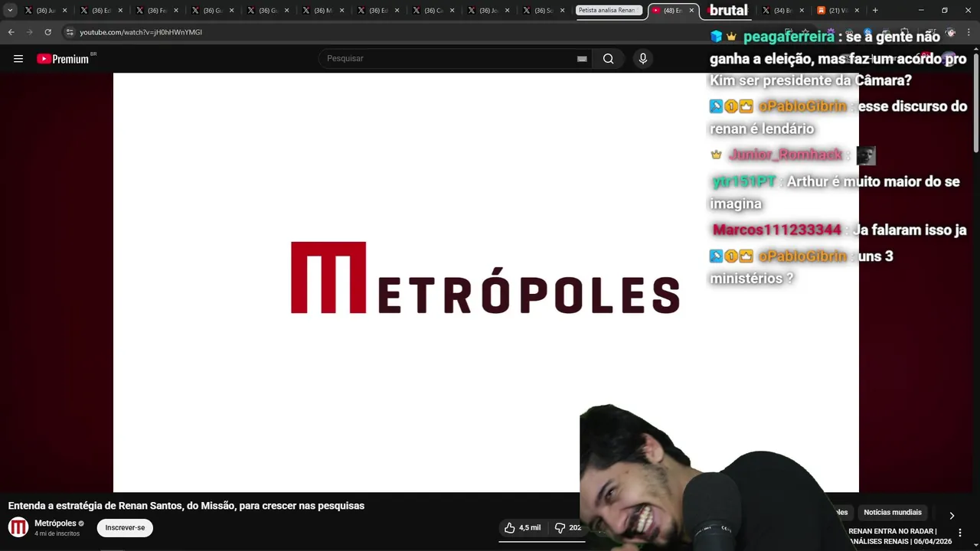Viewport: 980px width, 551px height.
Task: Go to YouTube Premium home logo
Action: click(63, 59)
